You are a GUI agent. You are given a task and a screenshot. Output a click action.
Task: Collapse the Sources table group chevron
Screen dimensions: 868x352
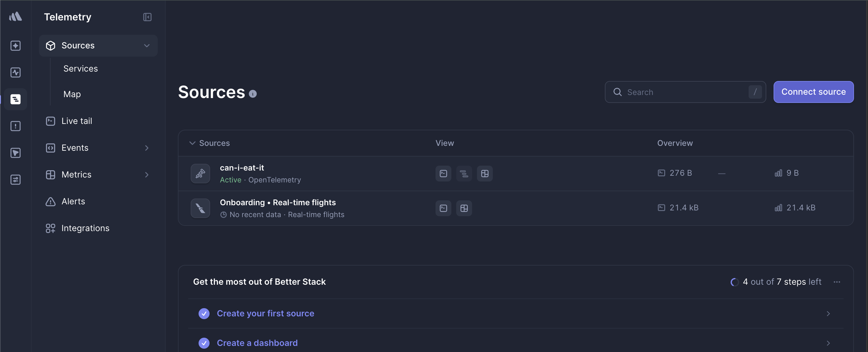coord(192,143)
